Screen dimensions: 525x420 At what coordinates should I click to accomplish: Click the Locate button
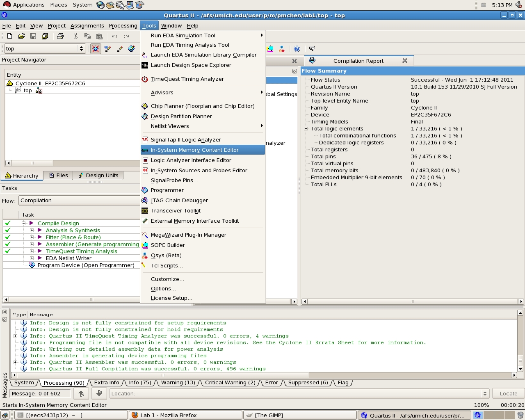[508, 394]
